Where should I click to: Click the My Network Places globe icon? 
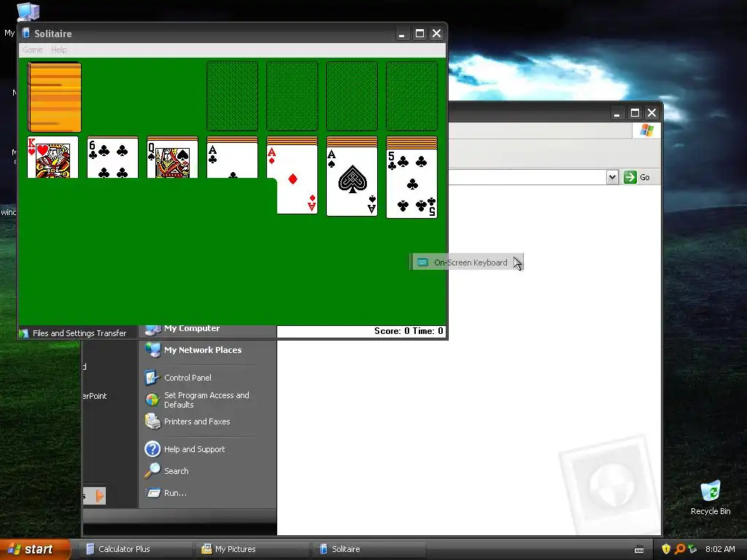pos(152,350)
